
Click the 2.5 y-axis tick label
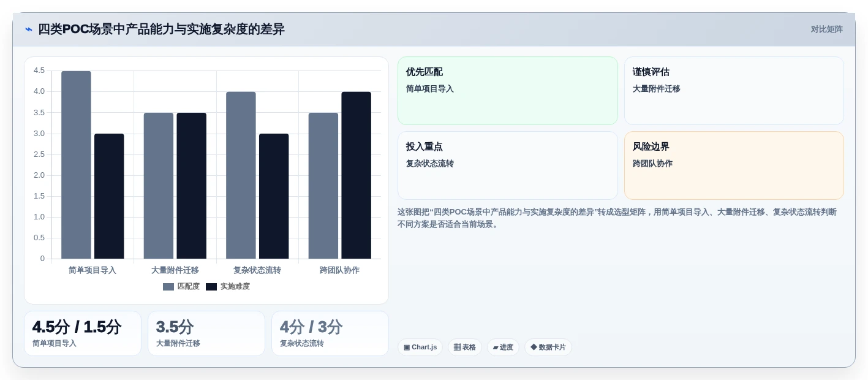pyautogui.click(x=39, y=154)
